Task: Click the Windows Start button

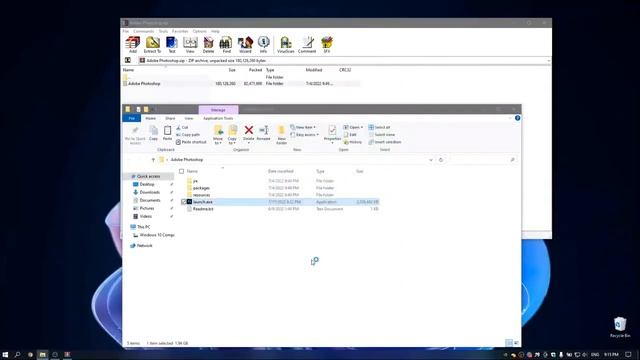Action: pyautogui.click(x=6, y=355)
